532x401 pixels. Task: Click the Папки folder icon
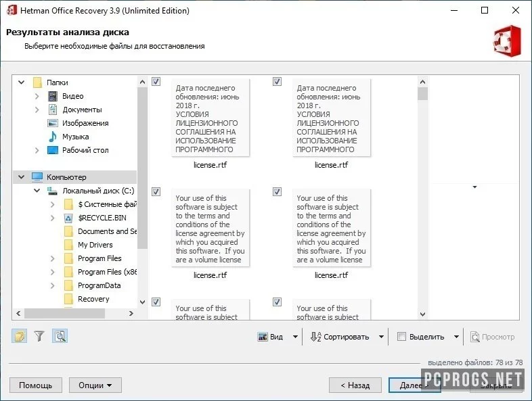coord(37,82)
